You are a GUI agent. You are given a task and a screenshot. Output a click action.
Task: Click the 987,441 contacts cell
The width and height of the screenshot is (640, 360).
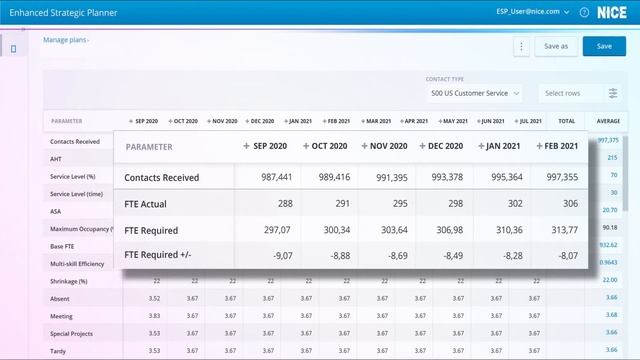[276, 177]
